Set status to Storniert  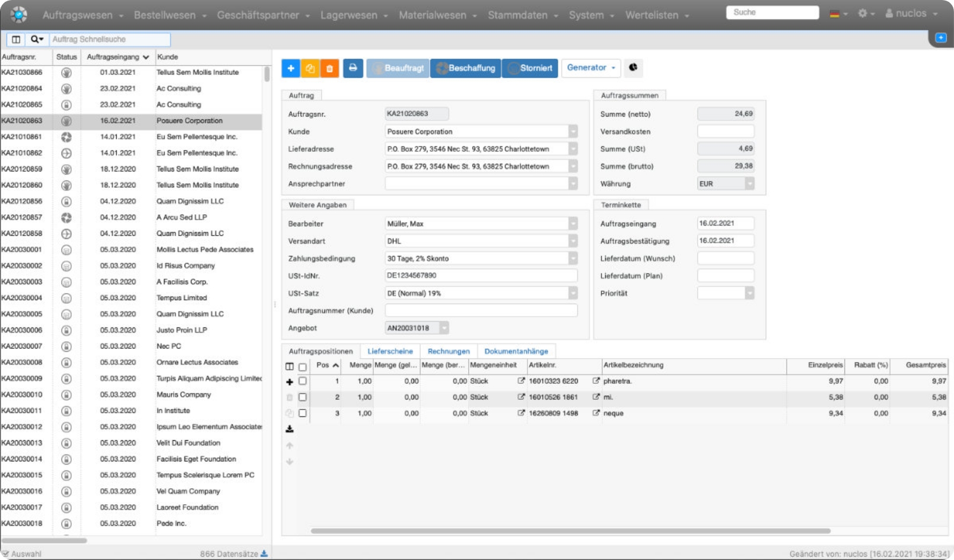530,68
